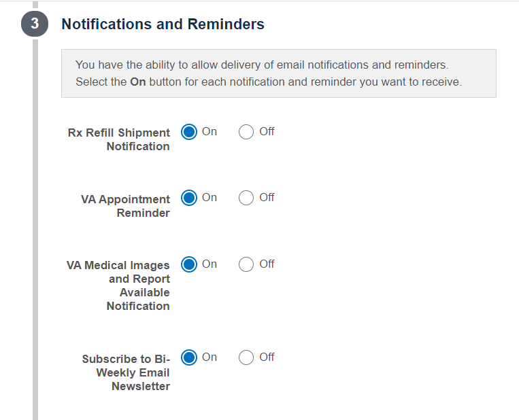Click the step 3 number circle icon

(35, 24)
